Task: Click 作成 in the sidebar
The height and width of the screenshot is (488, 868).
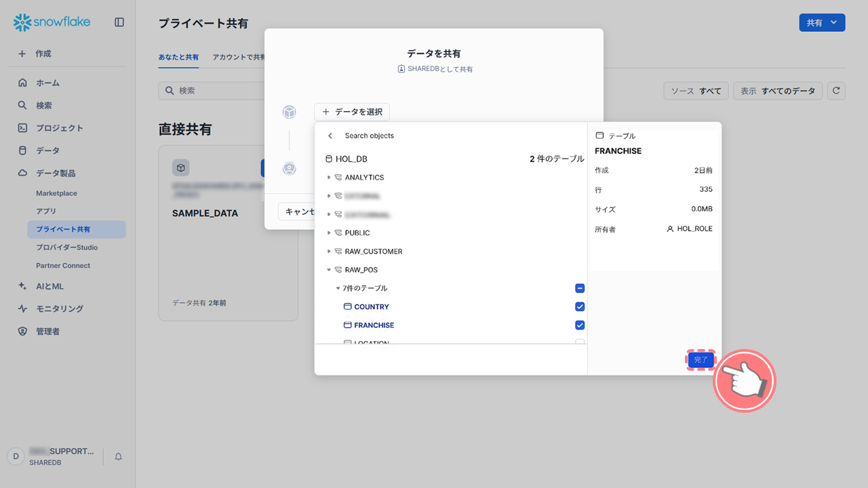Action: pos(43,54)
